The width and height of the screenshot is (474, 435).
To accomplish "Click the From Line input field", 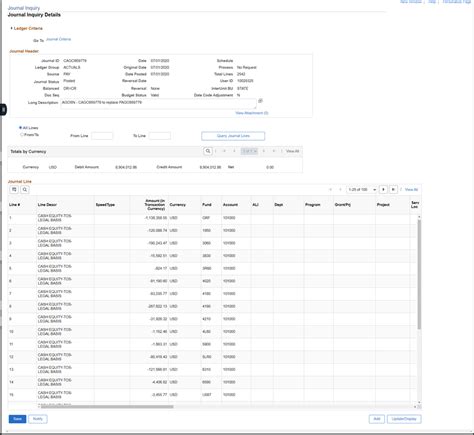I will pos(102,136).
